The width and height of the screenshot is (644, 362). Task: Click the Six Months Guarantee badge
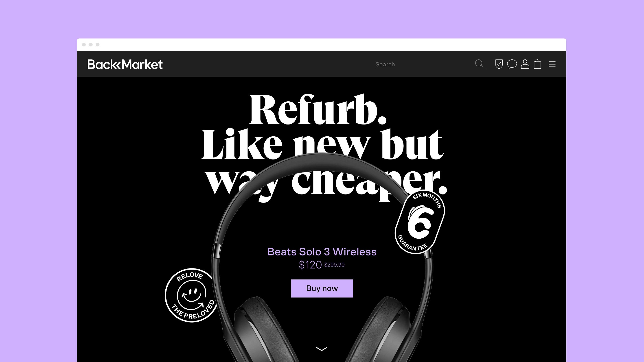point(420,222)
